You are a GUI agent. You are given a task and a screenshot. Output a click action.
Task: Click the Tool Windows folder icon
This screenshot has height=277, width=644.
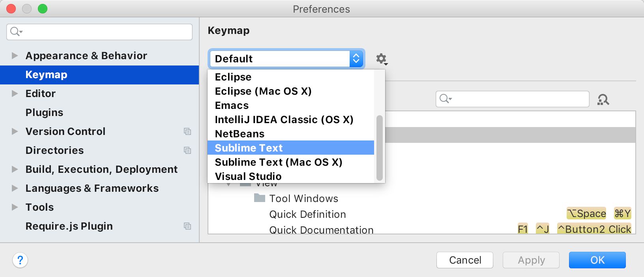tap(260, 198)
